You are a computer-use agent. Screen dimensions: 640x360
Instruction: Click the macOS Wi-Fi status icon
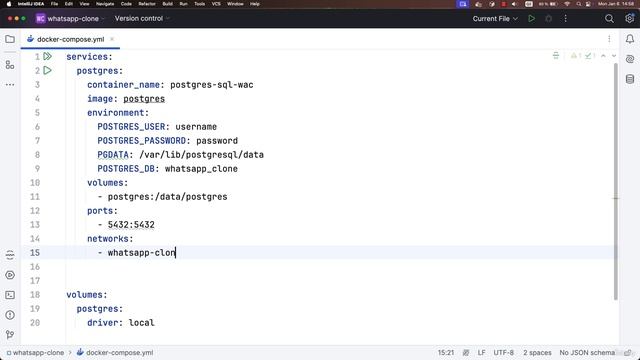[567, 4]
